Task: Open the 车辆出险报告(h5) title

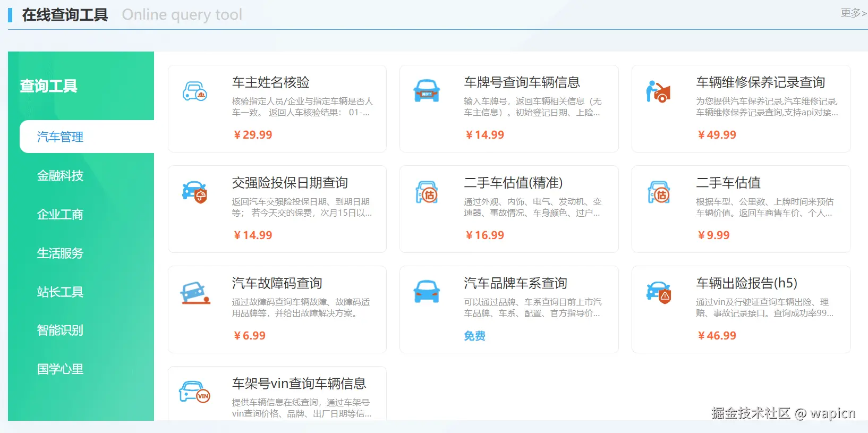Action: coord(747,283)
